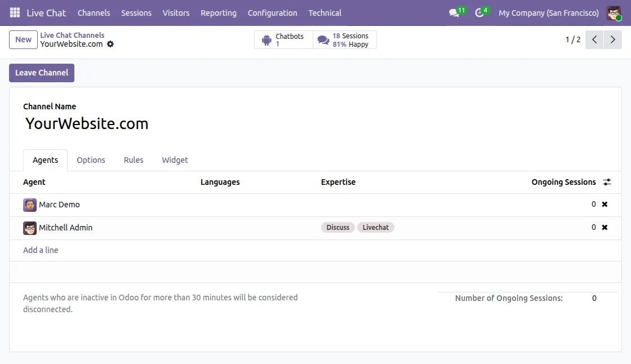This screenshot has width=631, height=364.
Task: Click the 1 / 2 pager counter
Action: tap(573, 39)
